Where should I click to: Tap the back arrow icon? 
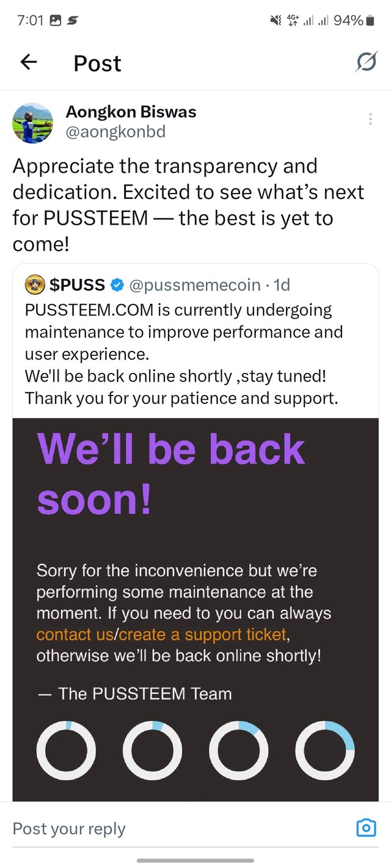tap(29, 62)
